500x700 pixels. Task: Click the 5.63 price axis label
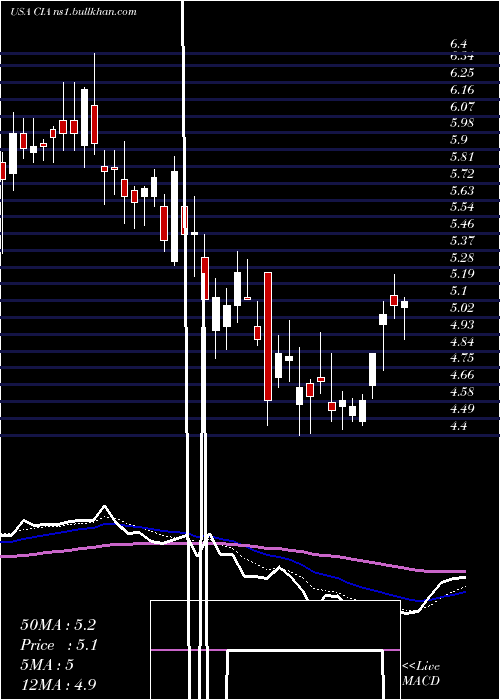(x=462, y=191)
